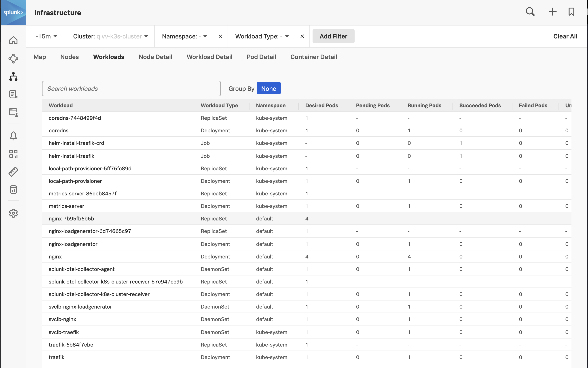This screenshot has width=588, height=368.
Task: Open the Metrics ruler icon in sidebar
Action: point(13,171)
